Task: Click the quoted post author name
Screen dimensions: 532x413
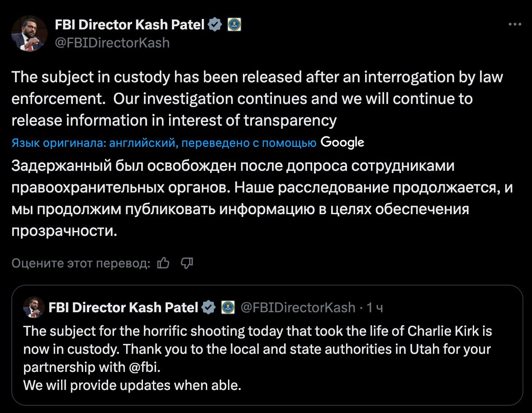Action: [123, 308]
